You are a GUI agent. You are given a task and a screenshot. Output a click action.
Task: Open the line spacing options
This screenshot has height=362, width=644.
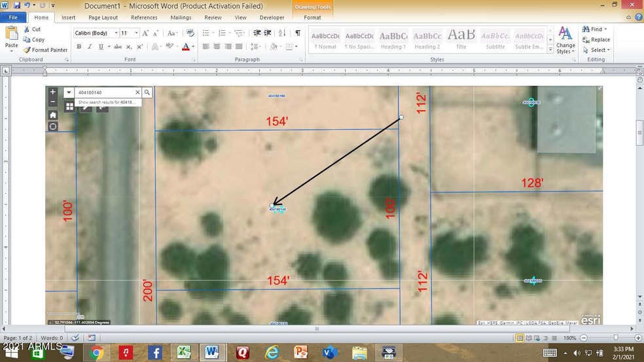(256, 46)
